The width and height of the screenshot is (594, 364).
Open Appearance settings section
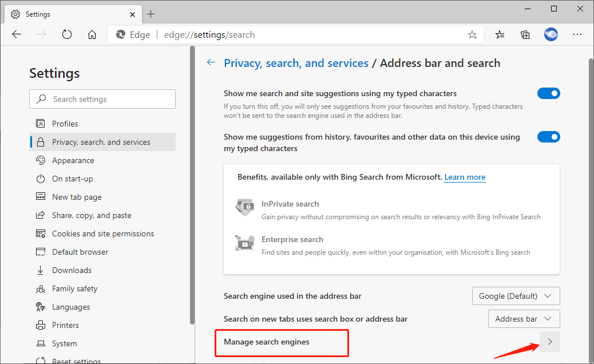pos(102,160)
